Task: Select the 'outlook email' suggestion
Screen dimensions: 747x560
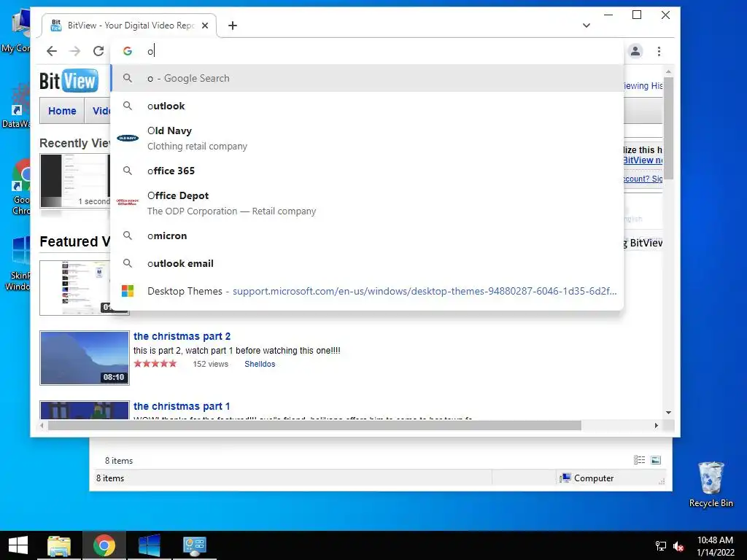Action: click(x=367, y=263)
